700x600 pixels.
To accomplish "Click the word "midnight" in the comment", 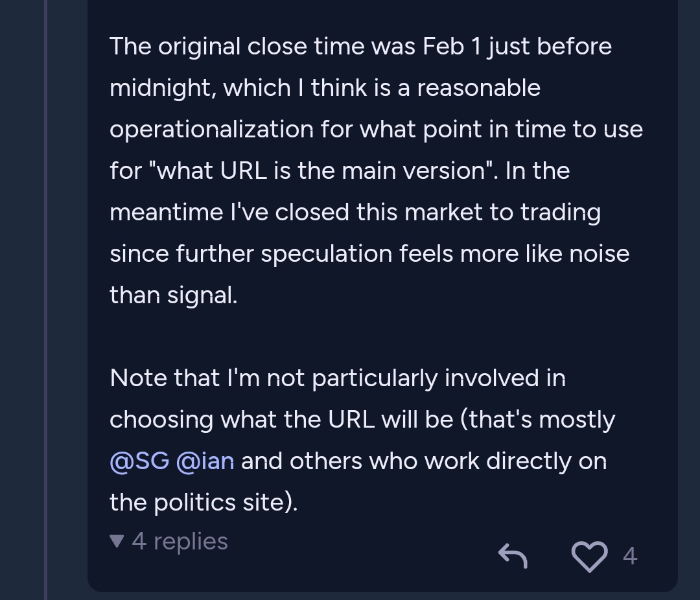I will (x=160, y=88).
